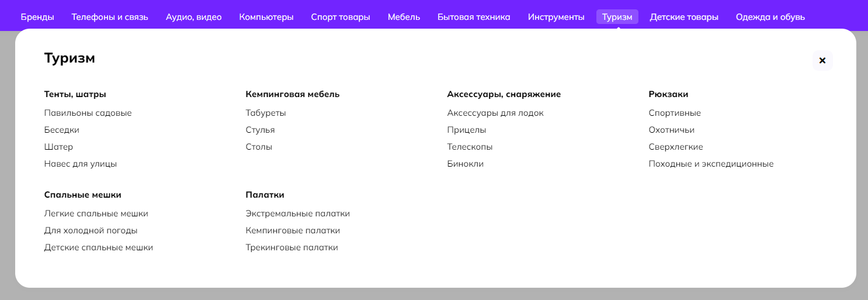This screenshot has width=868, height=300.
Task: Select Телефоны и связь in navigation
Action: click(x=110, y=17)
